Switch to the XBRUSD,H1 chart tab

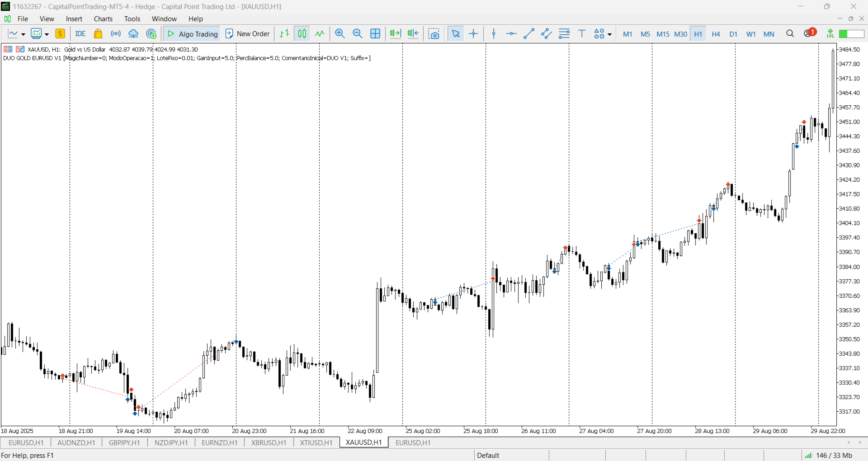(269, 443)
